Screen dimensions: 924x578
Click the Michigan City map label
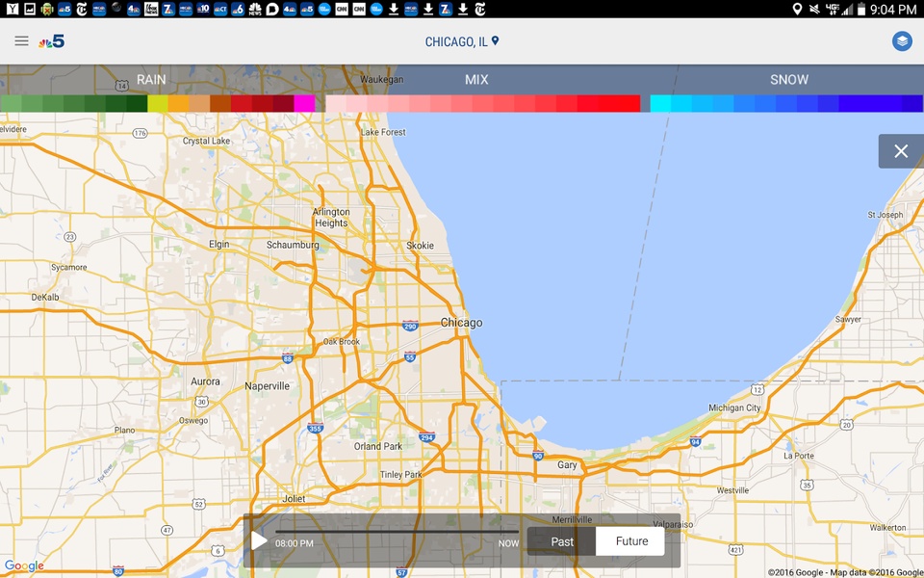point(734,407)
